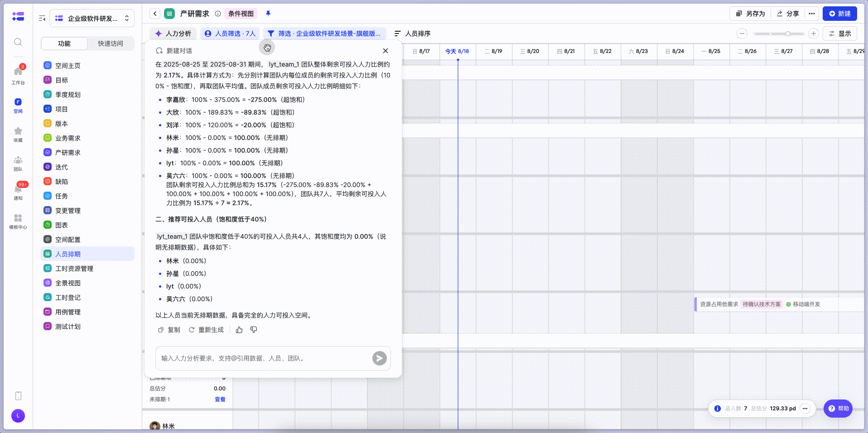Open the more options menu next to 分享
Screen dimensions: 868x433
[812, 14]
